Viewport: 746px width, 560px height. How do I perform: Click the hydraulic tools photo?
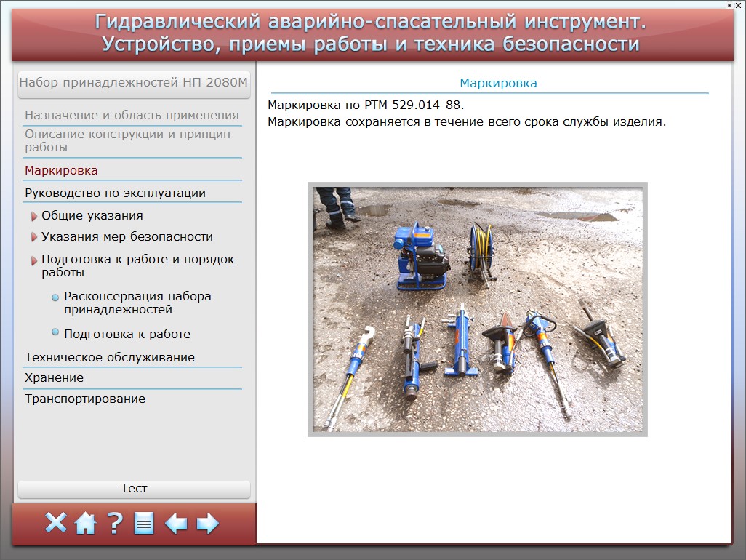478,309
